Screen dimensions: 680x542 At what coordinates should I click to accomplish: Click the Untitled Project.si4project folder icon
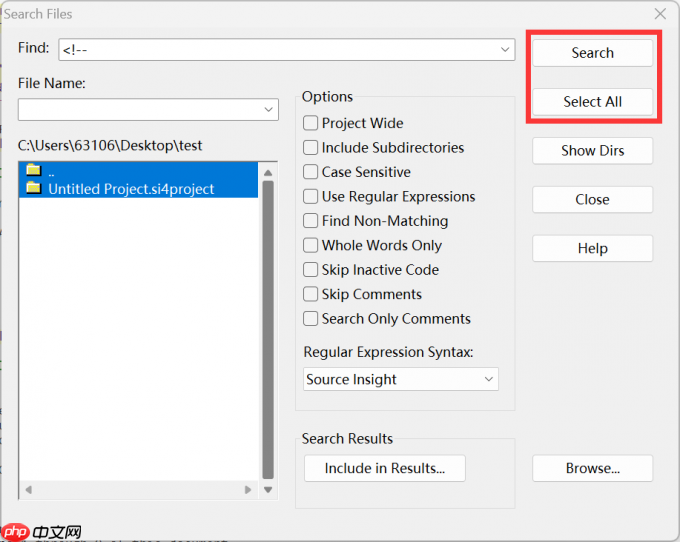33,187
